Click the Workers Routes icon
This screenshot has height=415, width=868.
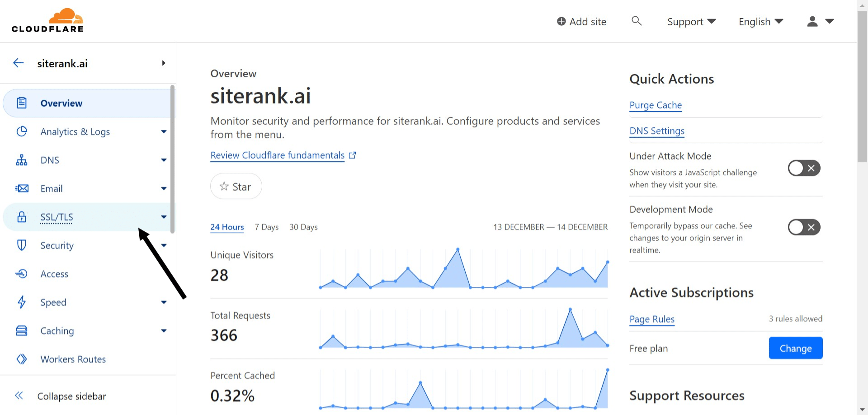[22, 359]
